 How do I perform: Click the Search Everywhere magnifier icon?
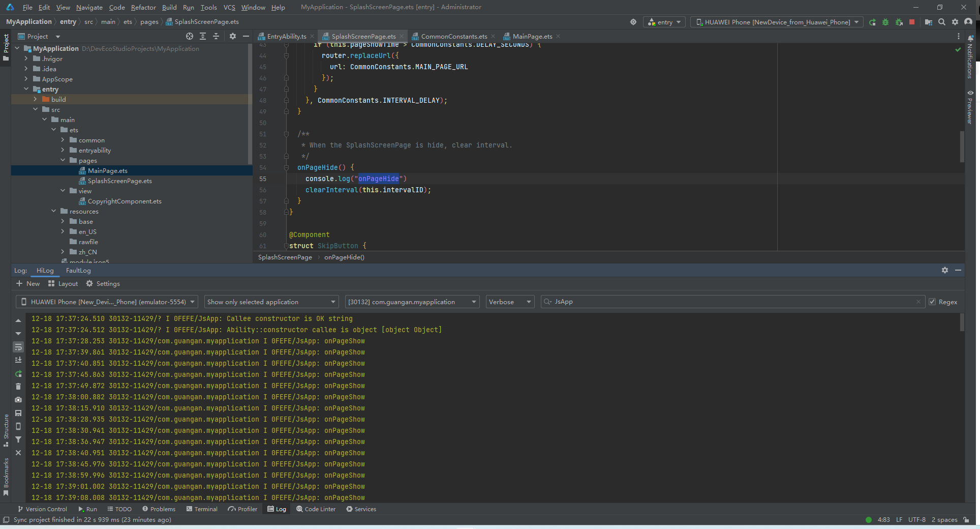[942, 22]
